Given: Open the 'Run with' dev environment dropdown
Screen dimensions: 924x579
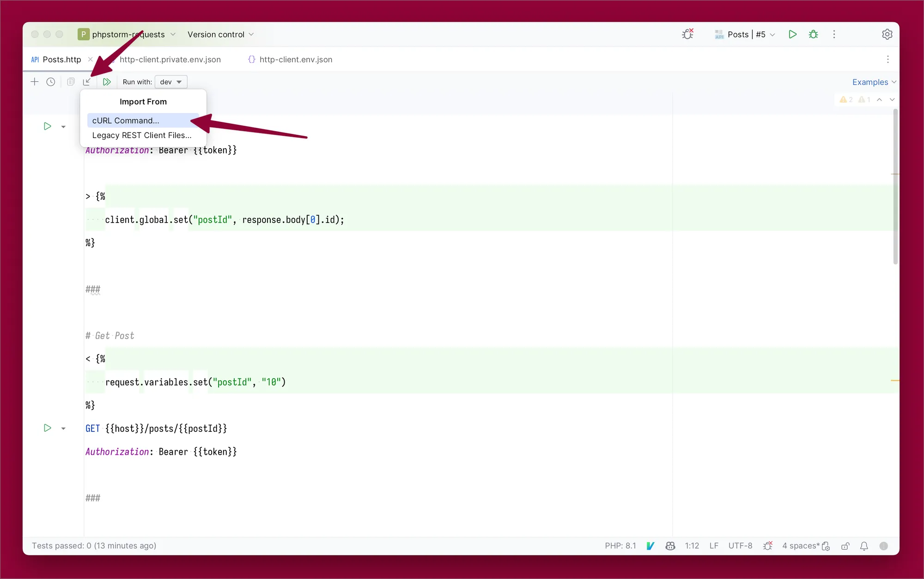Looking at the screenshot, I should pos(171,82).
